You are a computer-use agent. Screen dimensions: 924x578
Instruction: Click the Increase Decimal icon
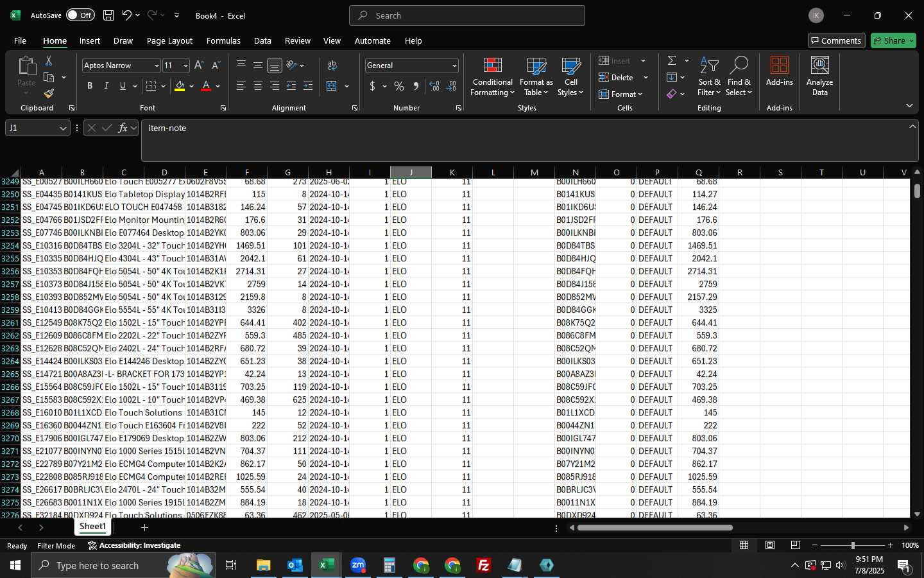click(434, 86)
